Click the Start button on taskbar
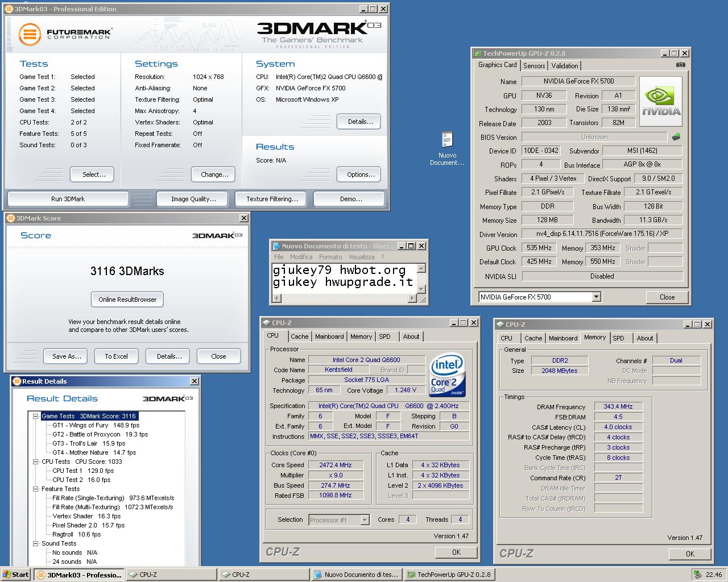Screen dimensions: 728x582 tap(15, 574)
